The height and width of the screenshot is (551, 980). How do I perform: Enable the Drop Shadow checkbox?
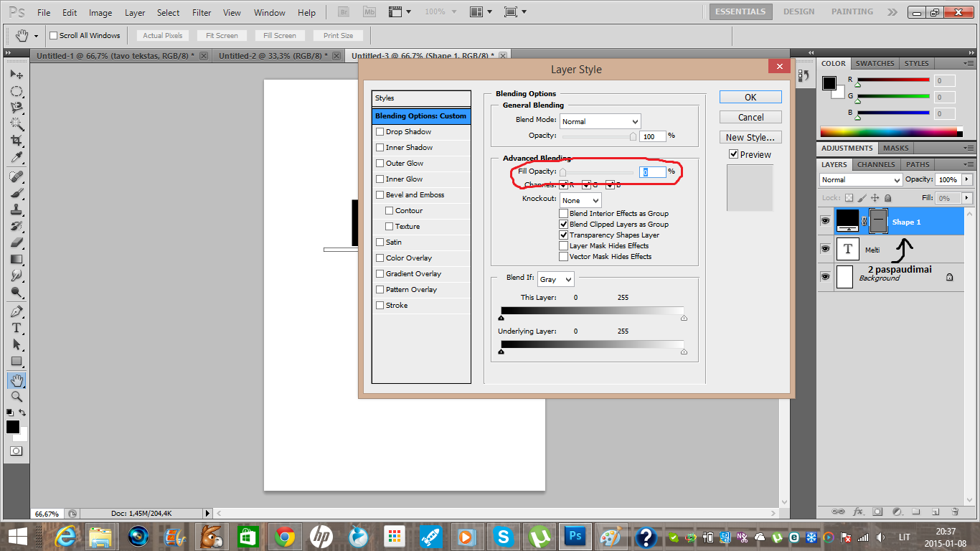(380, 132)
